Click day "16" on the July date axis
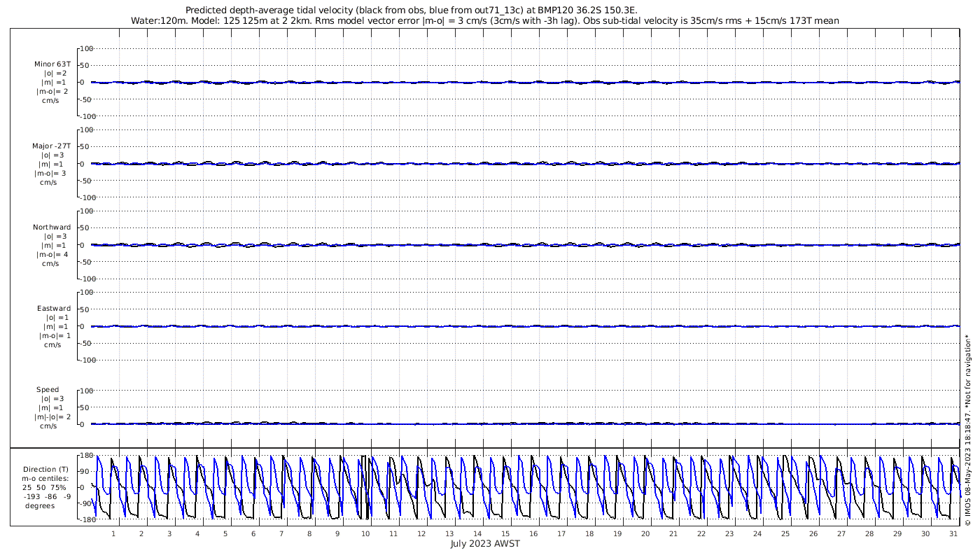 [x=533, y=533]
